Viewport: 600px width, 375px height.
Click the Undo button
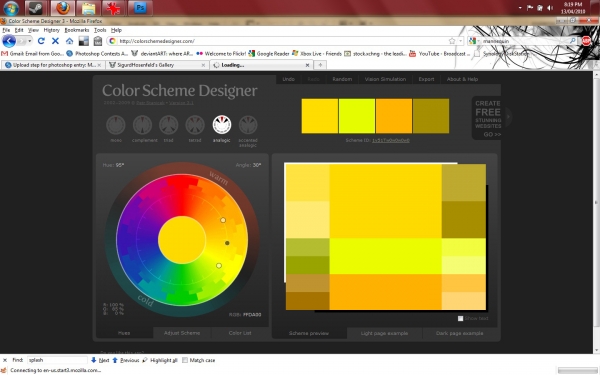click(289, 79)
